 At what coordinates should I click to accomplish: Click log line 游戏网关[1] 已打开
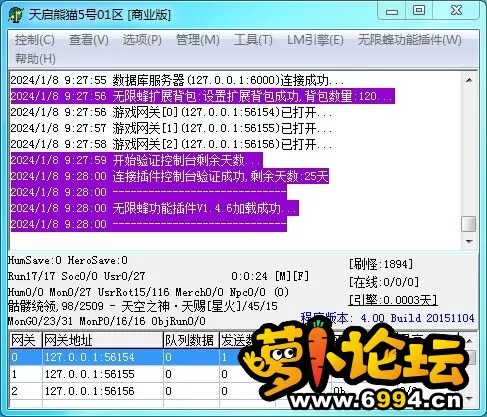172,128
